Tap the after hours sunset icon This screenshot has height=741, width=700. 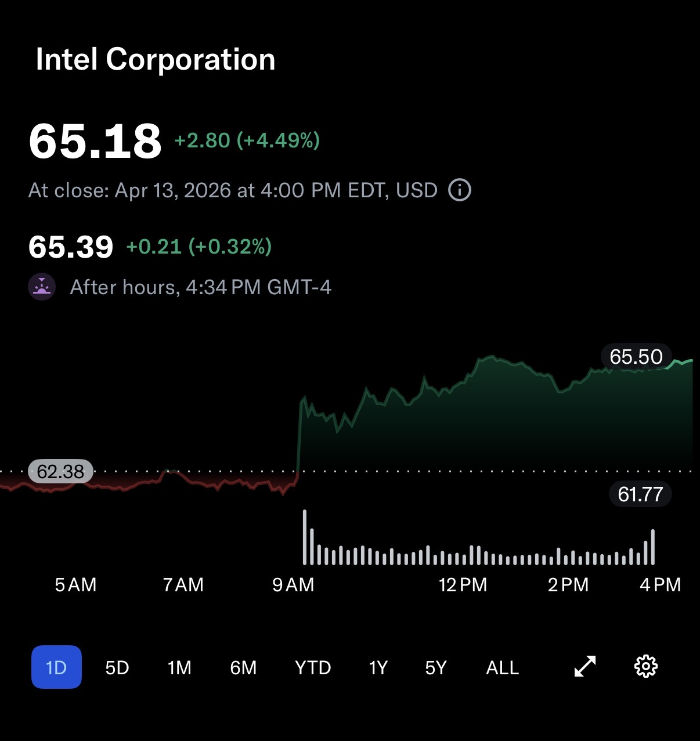pyautogui.click(x=42, y=287)
